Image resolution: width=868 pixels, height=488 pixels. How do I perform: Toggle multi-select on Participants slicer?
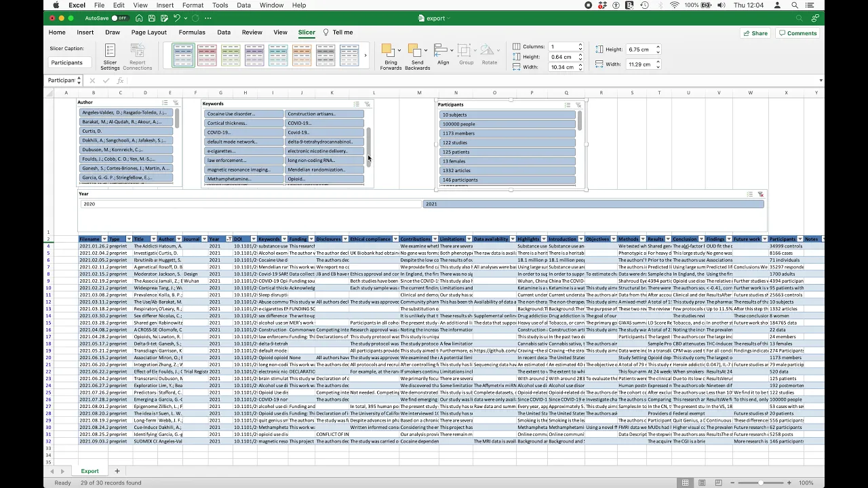click(x=568, y=105)
